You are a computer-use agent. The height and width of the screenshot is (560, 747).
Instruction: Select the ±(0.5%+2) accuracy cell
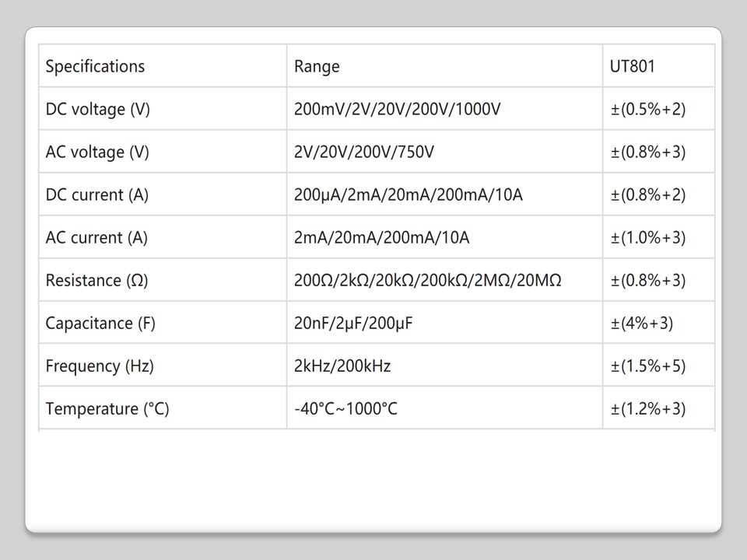[x=647, y=109]
